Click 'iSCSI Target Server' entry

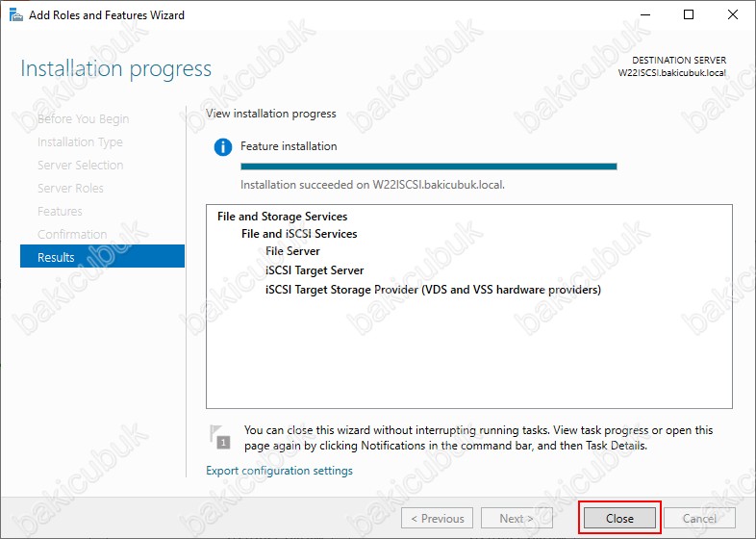(315, 270)
